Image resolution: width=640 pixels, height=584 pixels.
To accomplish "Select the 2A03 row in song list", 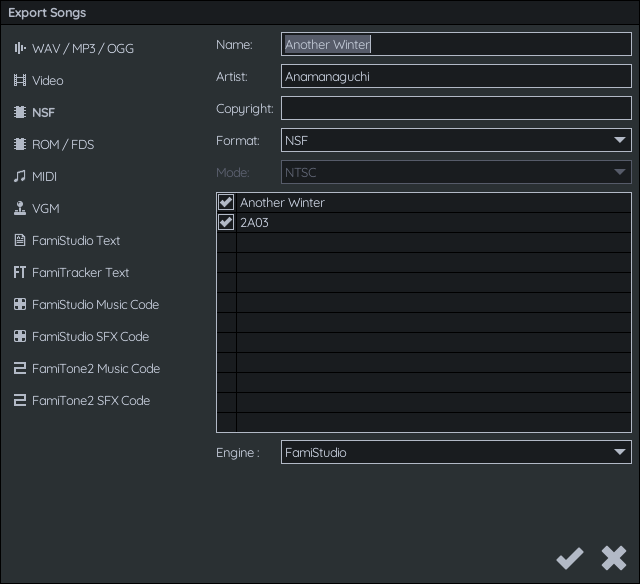I will click(424, 222).
